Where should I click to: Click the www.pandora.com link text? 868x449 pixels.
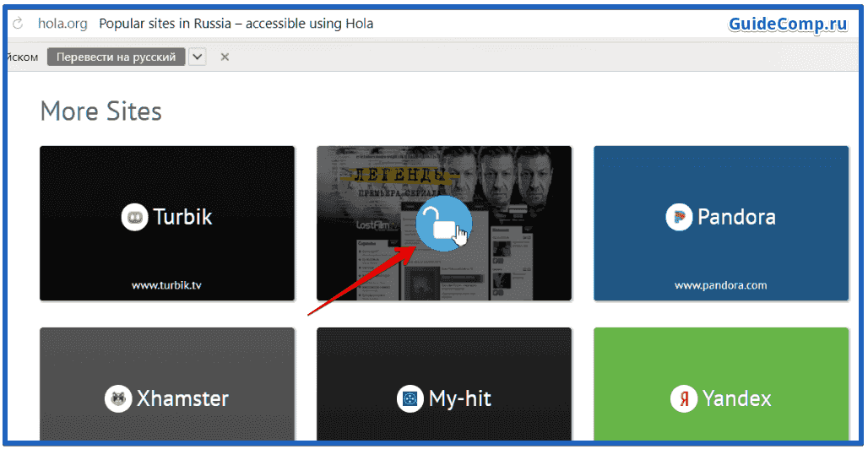pyautogui.click(x=721, y=285)
